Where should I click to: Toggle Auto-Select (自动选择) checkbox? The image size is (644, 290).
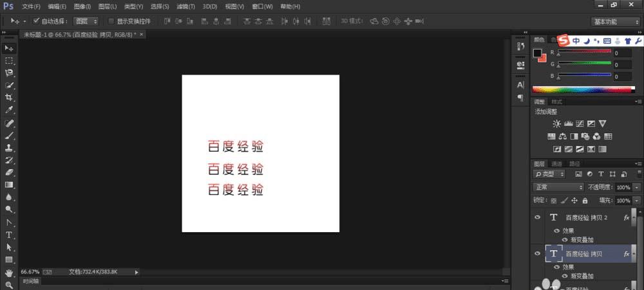coord(36,21)
